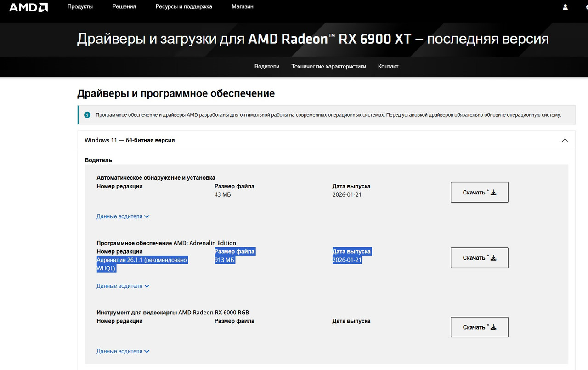Click the Драйверы и программное обеспечение heading

pos(176,94)
